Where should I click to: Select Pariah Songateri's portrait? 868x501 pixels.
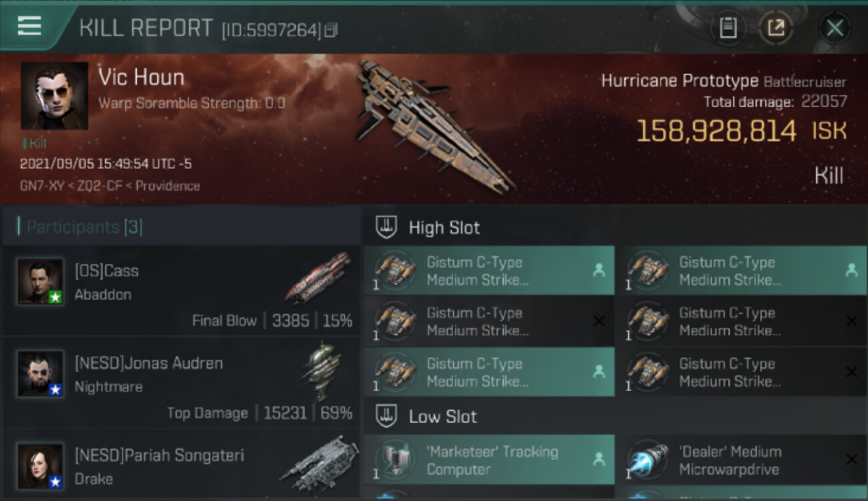(x=40, y=466)
